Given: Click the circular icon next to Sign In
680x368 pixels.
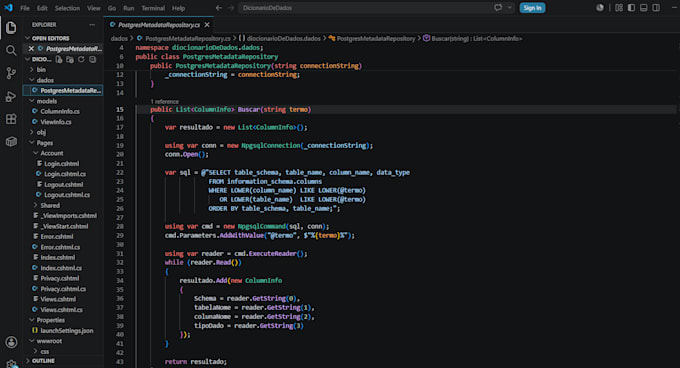Looking at the screenshot, I should click(600, 8).
